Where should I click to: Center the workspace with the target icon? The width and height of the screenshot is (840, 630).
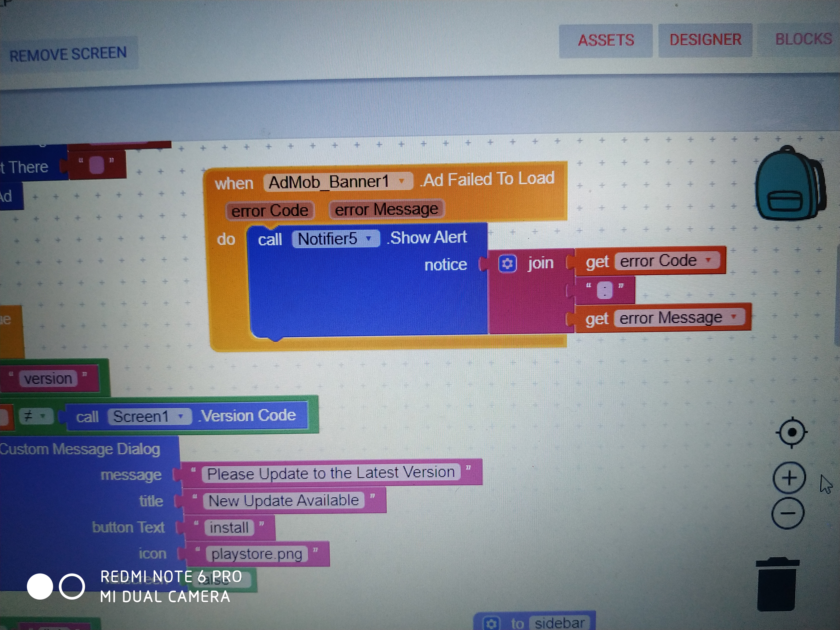(792, 432)
